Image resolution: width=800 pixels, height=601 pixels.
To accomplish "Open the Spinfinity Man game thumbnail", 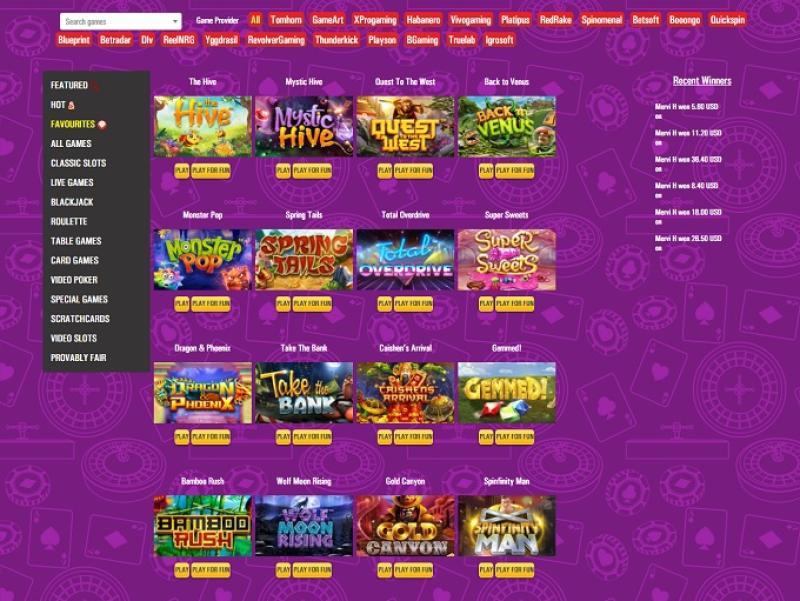I will click(x=507, y=525).
